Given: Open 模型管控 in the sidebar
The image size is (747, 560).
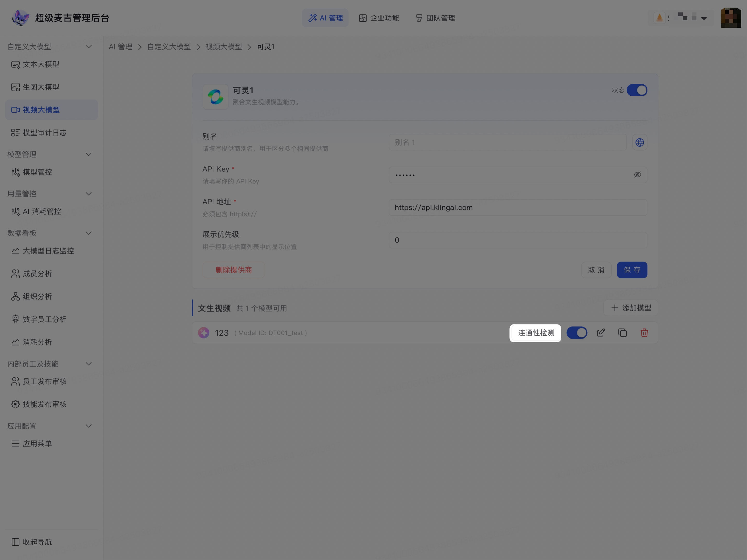Looking at the screenshot, I should coord(51,172).
